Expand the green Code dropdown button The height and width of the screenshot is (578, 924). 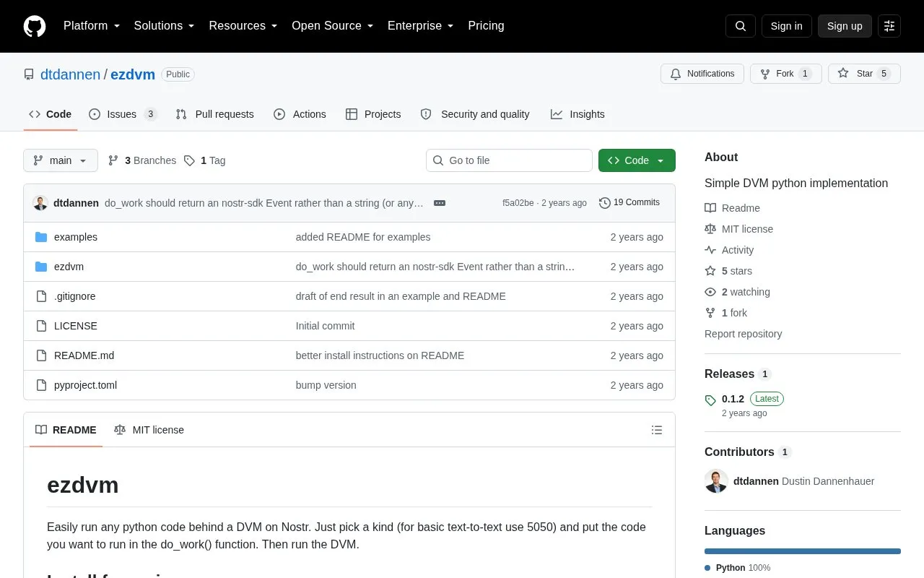coord(637,160)
